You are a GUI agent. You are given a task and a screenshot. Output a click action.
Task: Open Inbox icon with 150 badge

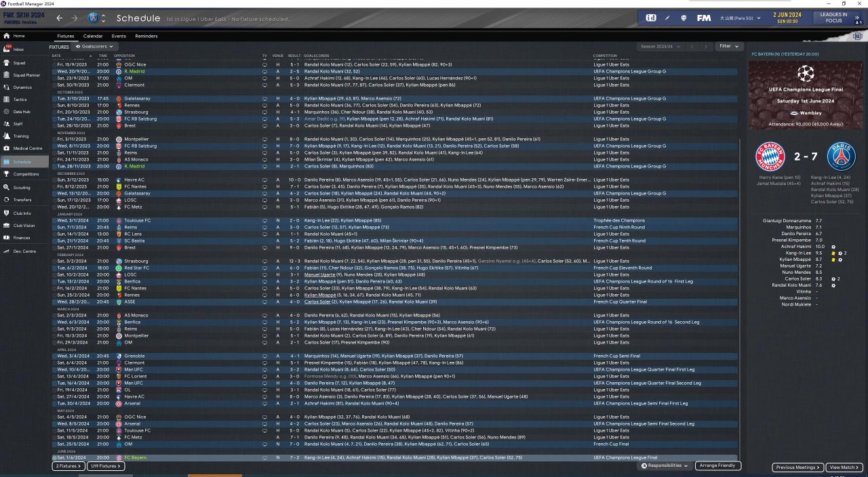pos(6,49)
